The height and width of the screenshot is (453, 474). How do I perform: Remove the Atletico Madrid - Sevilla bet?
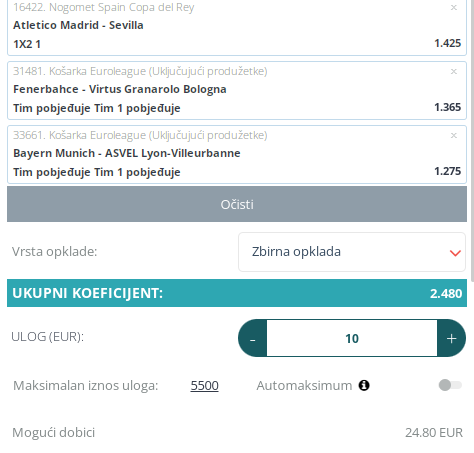(x=453, y=8)
